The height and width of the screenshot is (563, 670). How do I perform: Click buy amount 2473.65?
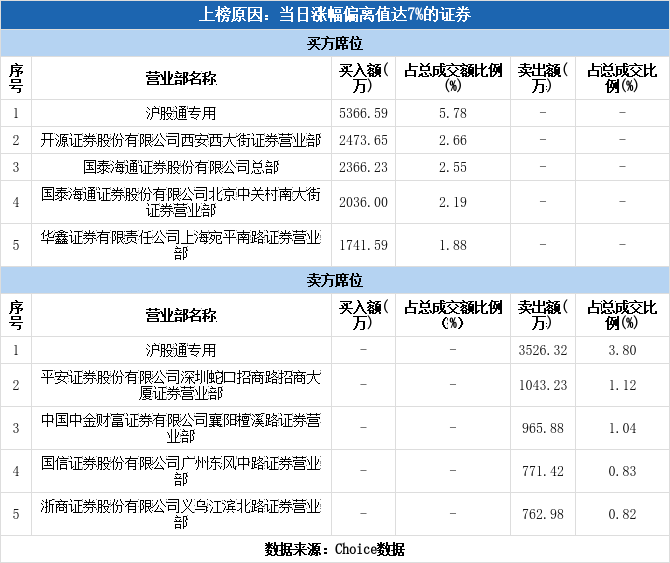pos(363,140)
